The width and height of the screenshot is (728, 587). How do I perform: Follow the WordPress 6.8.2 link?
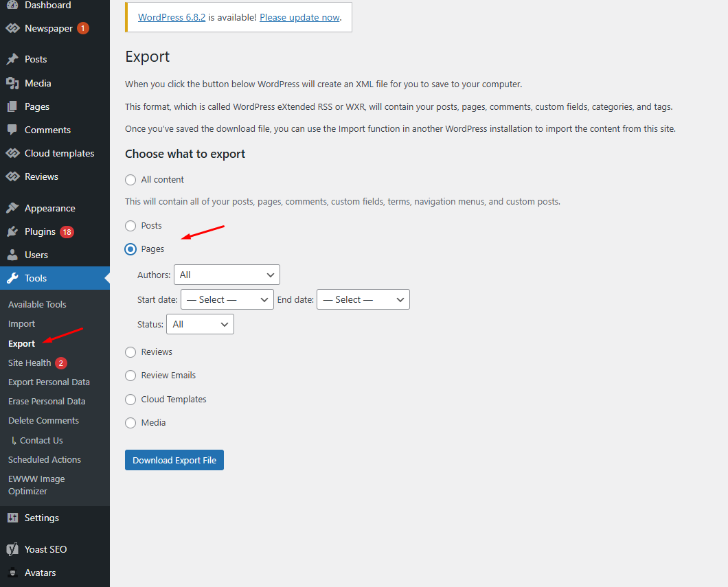click(x=172, y=17)
